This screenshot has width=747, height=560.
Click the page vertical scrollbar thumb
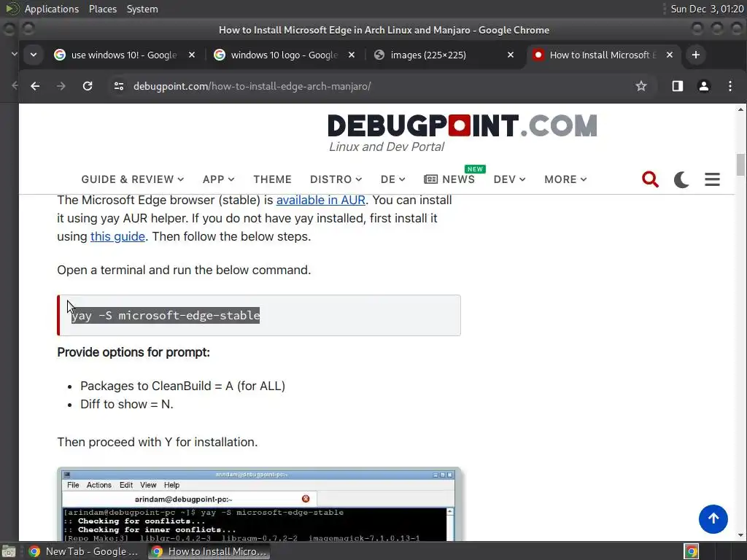pyautogui.click(x=740, y=165)
